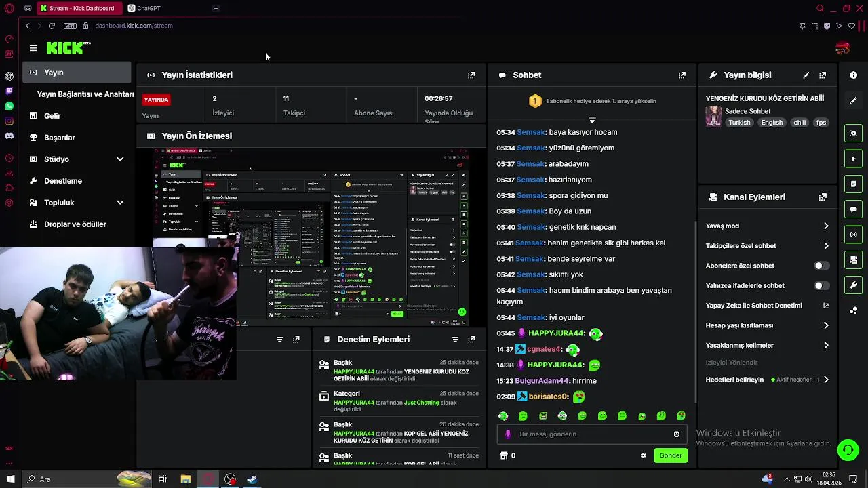Click the wrench icon on the right toolbar

click(x=854, y=285)
